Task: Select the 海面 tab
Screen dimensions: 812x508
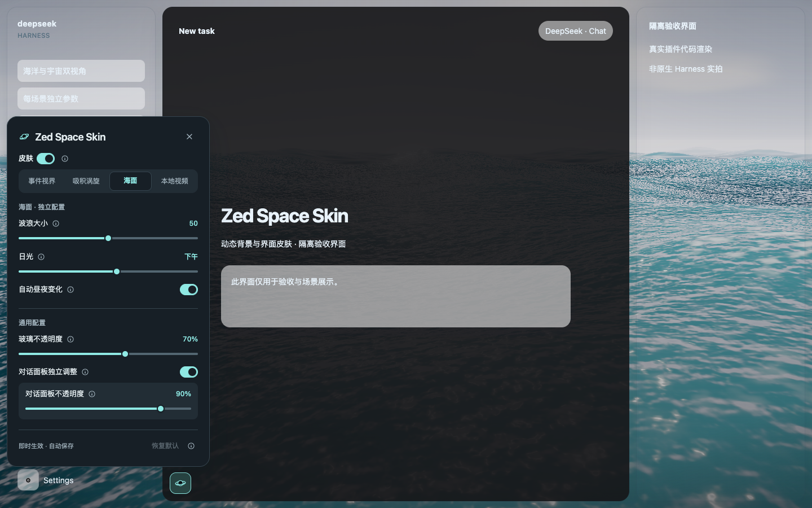Action: 130,181
